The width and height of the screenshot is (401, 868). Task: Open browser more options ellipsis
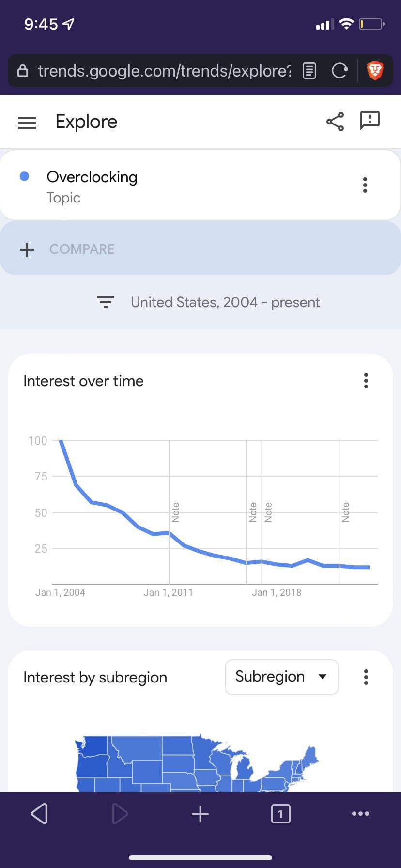[x=360, y=814]
